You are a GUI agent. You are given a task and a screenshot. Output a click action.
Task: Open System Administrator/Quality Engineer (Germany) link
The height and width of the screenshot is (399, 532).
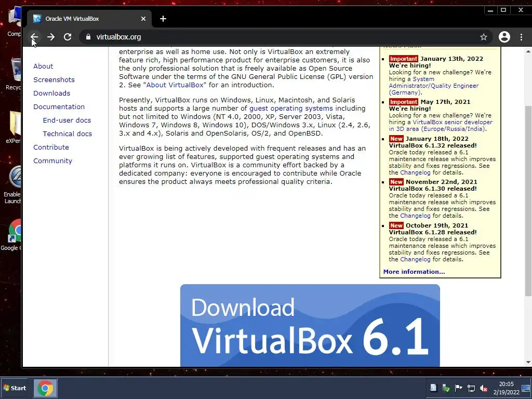click(434, 86)
